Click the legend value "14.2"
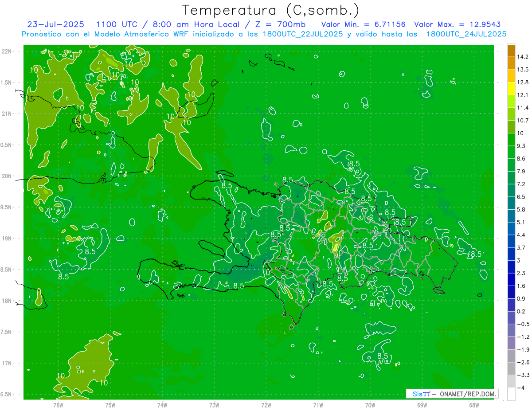 [x=523, y=57]
